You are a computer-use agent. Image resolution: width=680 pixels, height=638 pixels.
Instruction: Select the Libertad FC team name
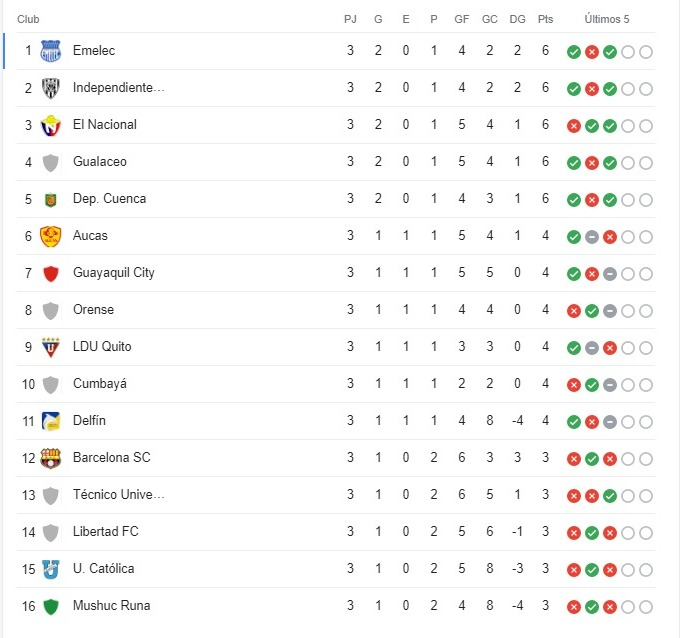coord(105,531)
